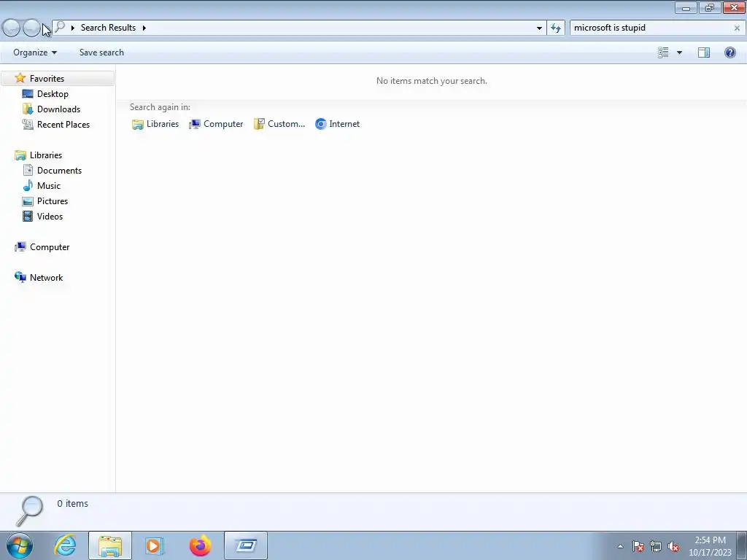Clear the search text with the X
747x560 pixels.
737,28
